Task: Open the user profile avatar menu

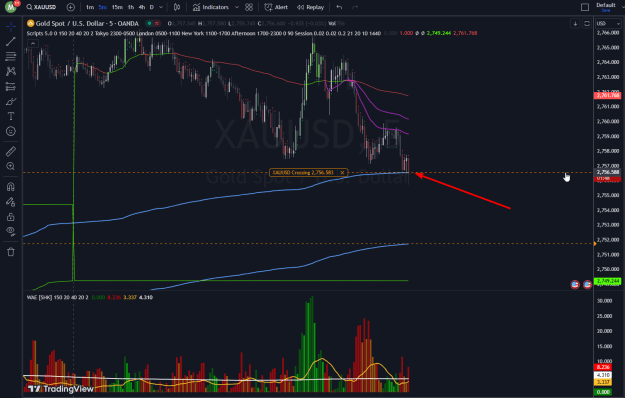Action: pyautogui.click(x=11, y=7)
